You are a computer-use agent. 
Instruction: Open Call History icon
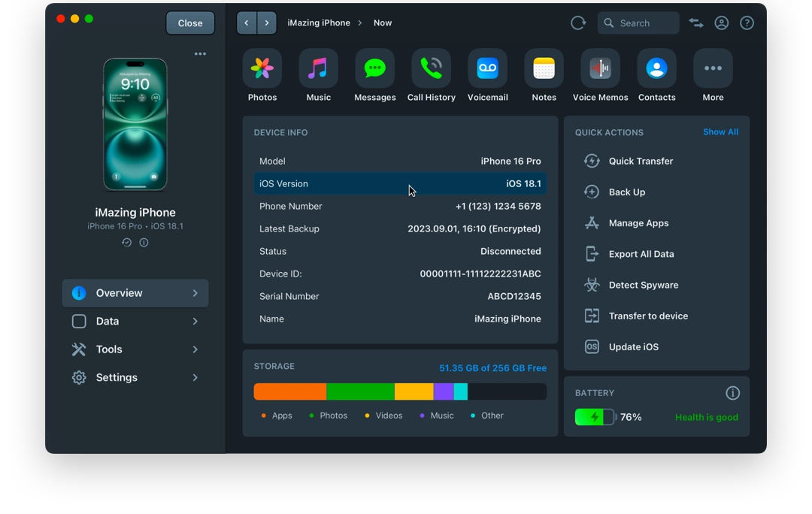431,68
